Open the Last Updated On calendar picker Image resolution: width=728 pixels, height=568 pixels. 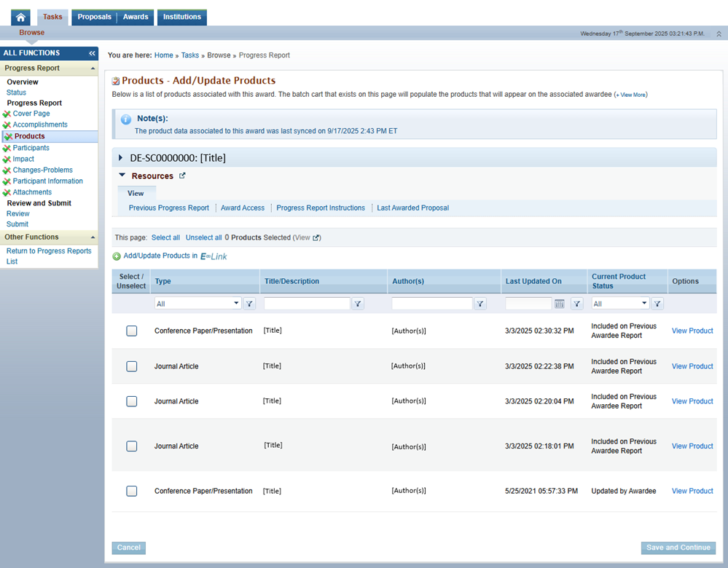coord(560,304)
